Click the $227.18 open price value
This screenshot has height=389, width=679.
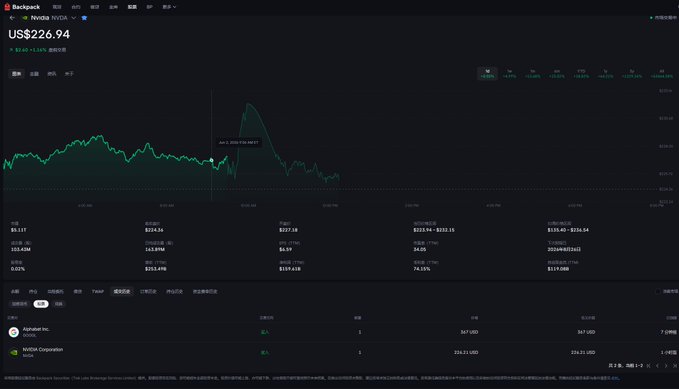pyautogui.click(x=288, y=230)
